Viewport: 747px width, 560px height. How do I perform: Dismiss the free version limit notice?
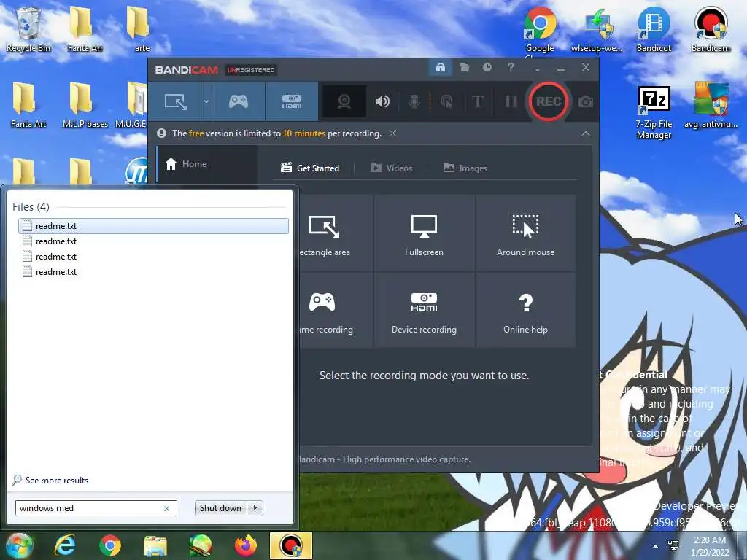(x=392, y=133)
